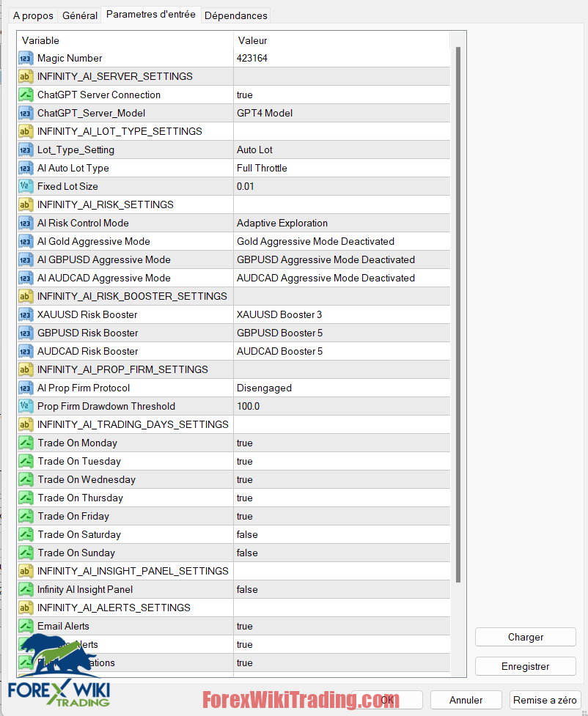Screen dimensions: 588x716
Task: Click the icon beside AI GBPUSD Aggressive Mode
Action: (26, 260)
